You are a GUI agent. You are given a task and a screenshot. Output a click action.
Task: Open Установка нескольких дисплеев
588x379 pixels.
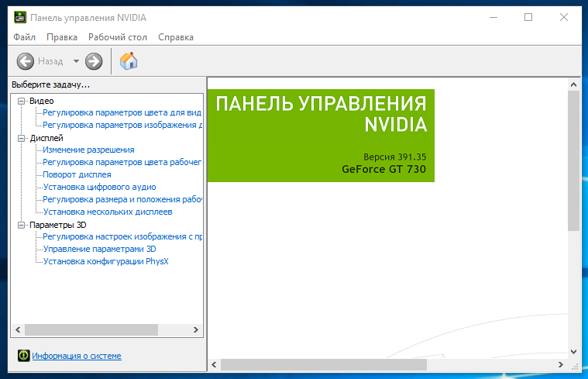click(x=108, y=212)
